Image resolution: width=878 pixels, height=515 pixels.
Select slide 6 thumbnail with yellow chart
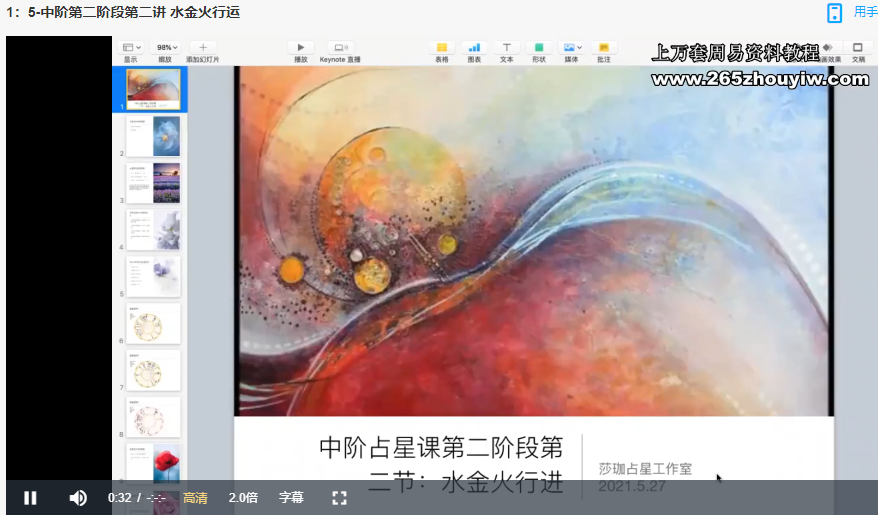click(153, 324)
